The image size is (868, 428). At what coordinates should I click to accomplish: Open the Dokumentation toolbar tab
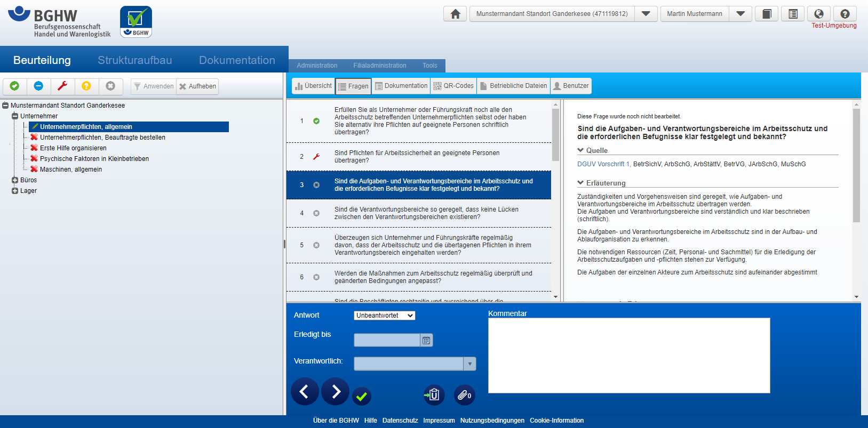pyautogui.click(x=401, y=86)
